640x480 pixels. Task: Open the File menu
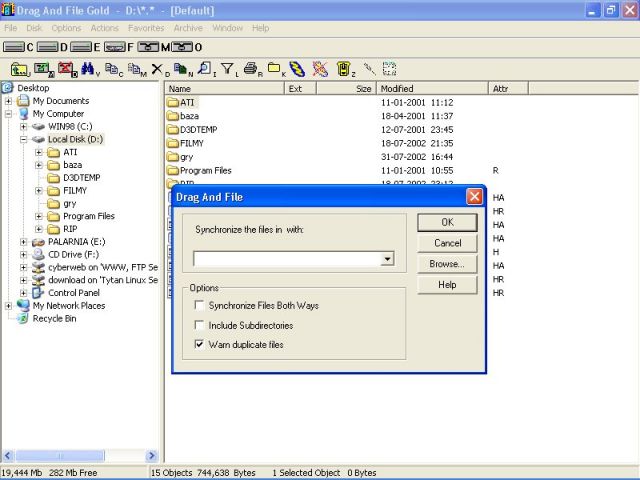click(11, 28)
